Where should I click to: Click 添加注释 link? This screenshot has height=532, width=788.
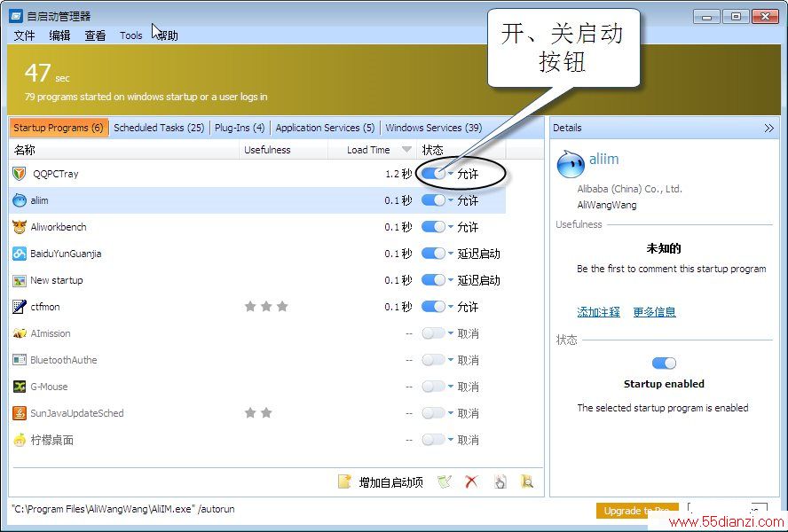[598, 312]
